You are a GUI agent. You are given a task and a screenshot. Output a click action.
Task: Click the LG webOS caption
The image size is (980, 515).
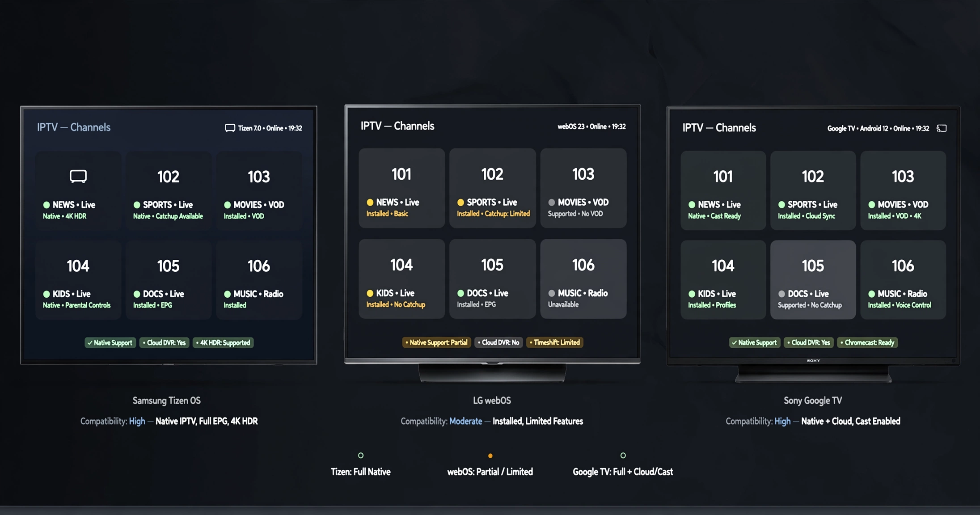pyautogui.click(x=492, y=401)
